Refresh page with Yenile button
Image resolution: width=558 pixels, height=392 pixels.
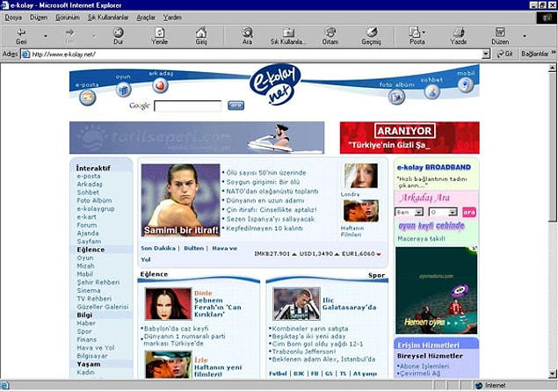click(x=159, y=36)
